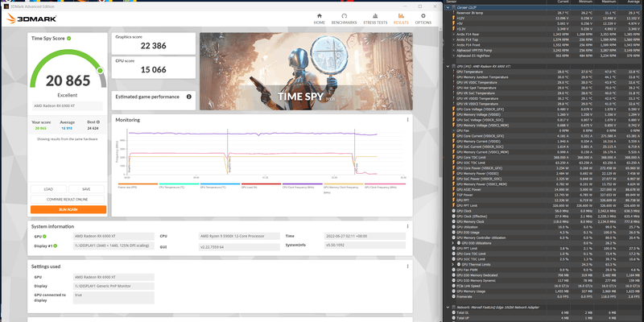Click the Graphics score card

(154, 43)
